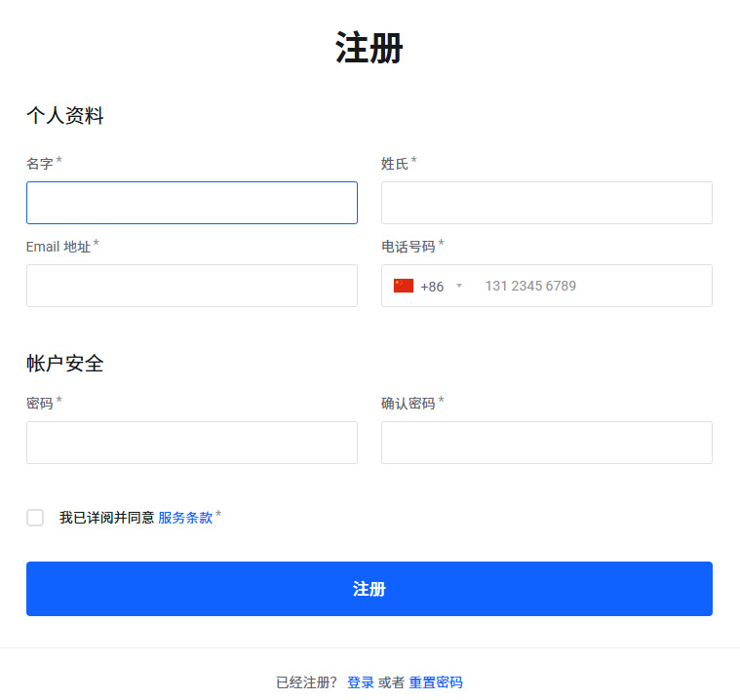Click the 个人资料 section heading
This screenshot has height=700, width=740.
[x=65, y=116]
